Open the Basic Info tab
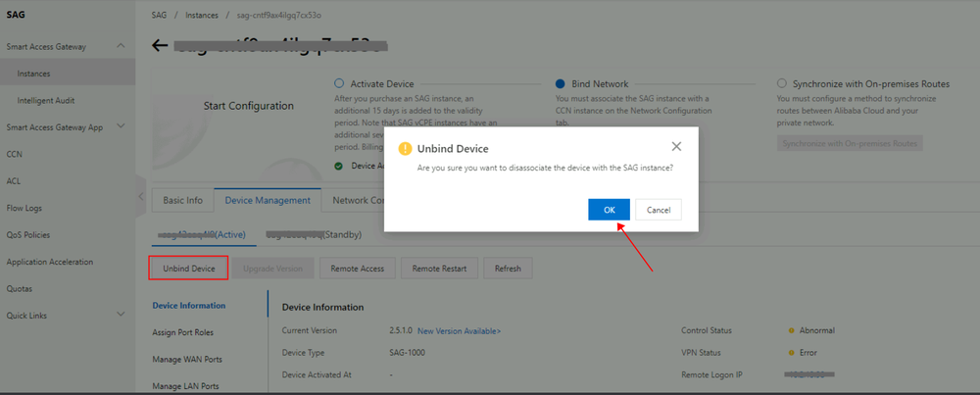The width and height of the screenshot is (980, 395). click(182, 201)
